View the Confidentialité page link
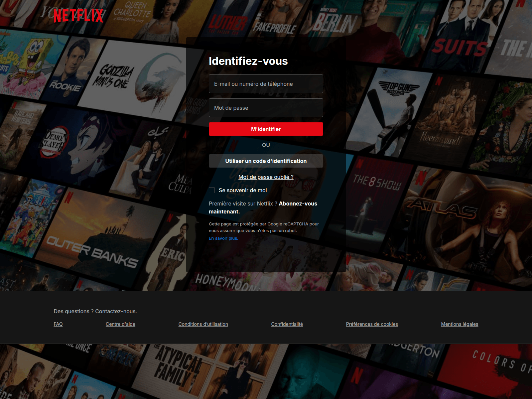This screenshot has width=532, height=399. pos(287,324)
